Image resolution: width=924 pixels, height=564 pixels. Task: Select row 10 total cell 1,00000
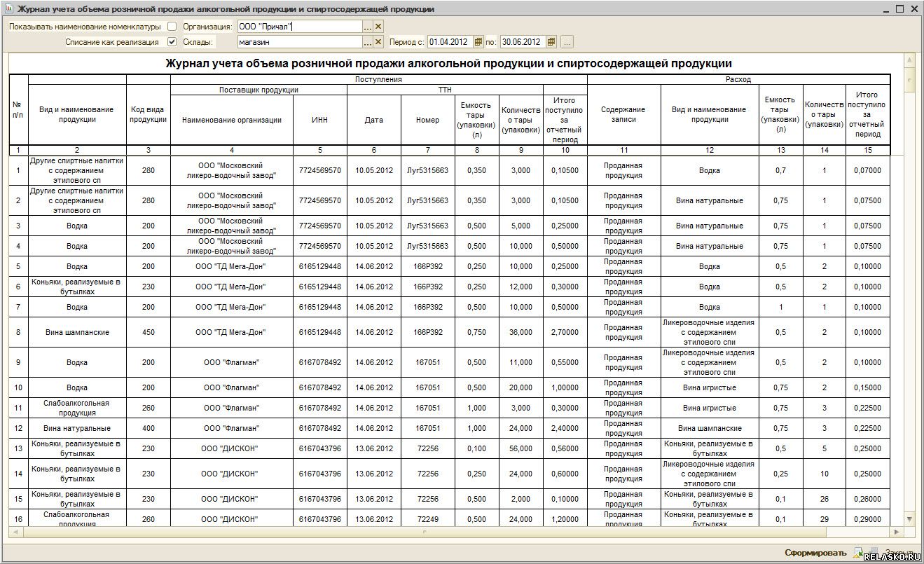[565, 387]
